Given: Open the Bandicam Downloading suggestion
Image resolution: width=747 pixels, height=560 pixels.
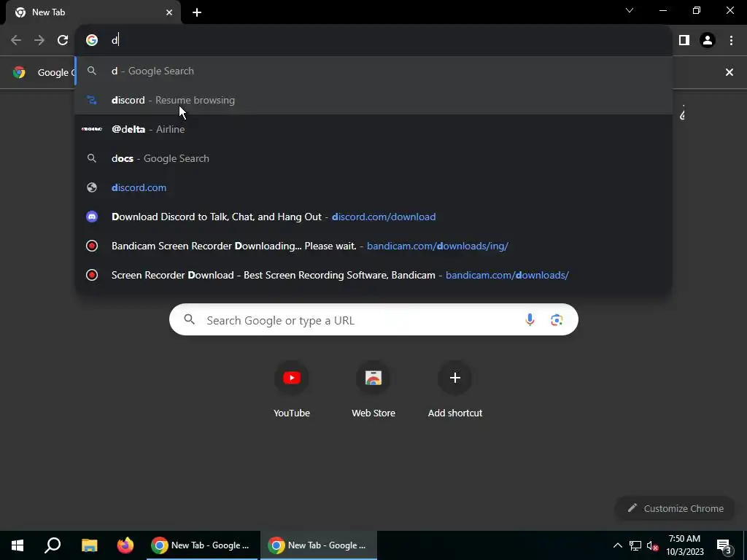Looking at the screenshot, I should (x=373, y=246).
